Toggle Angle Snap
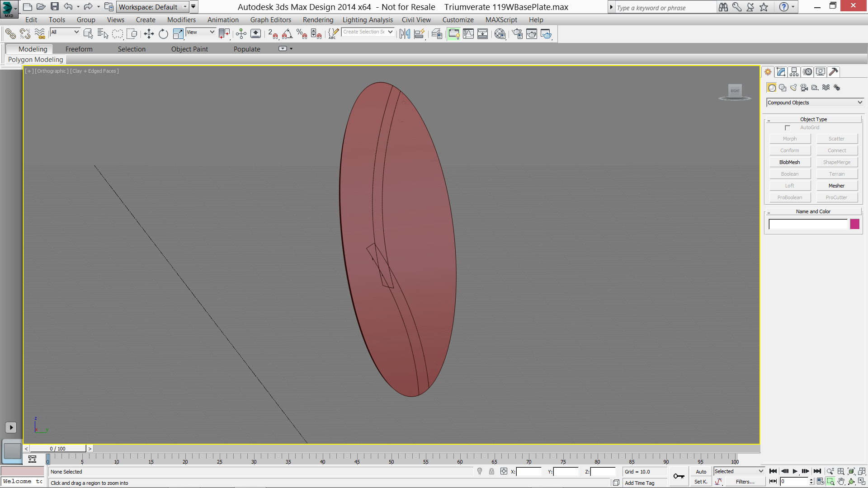The image size is (868, 488). click(287, 33)
